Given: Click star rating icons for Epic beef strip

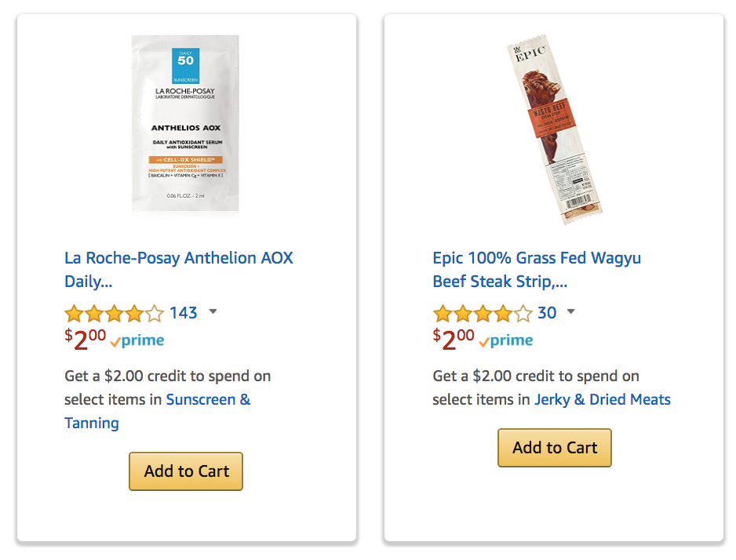Looking at the screenshot, I should (483, 313).
